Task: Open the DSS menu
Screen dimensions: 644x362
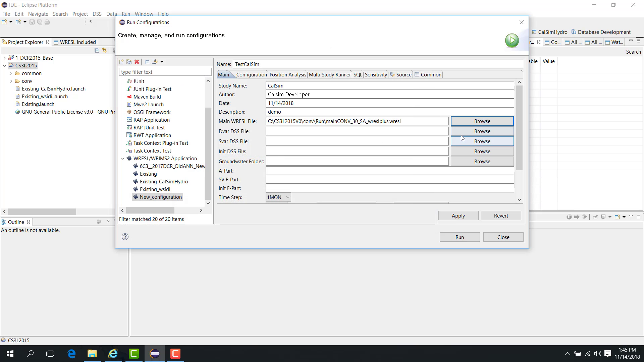Action: pyautogui.click(x=97, y=14)
